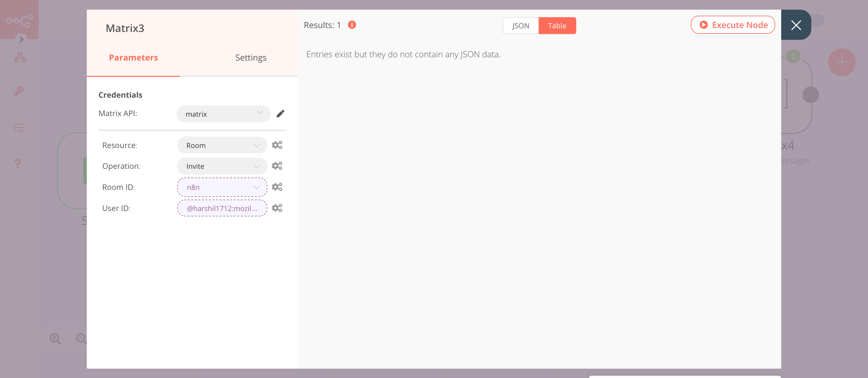Click the User ID field showing @harshil1712
This screenshot has height=378, width=868.
pyautogui.click(x=222, y=208)
